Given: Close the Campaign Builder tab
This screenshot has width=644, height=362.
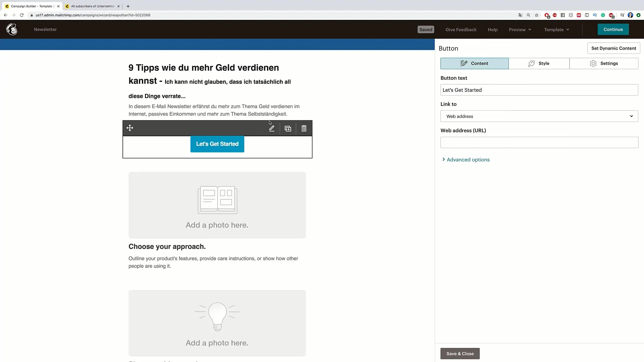Looking at the screenshot, I should 58,6.
